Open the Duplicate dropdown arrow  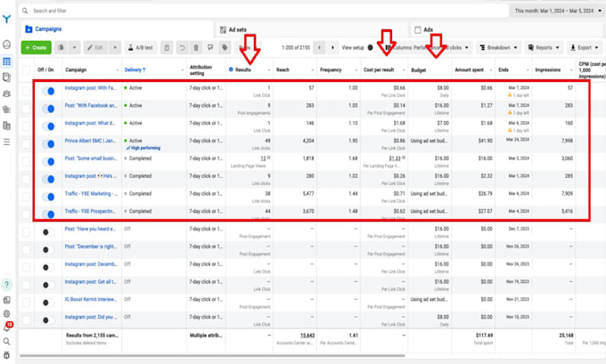point(74,47)
